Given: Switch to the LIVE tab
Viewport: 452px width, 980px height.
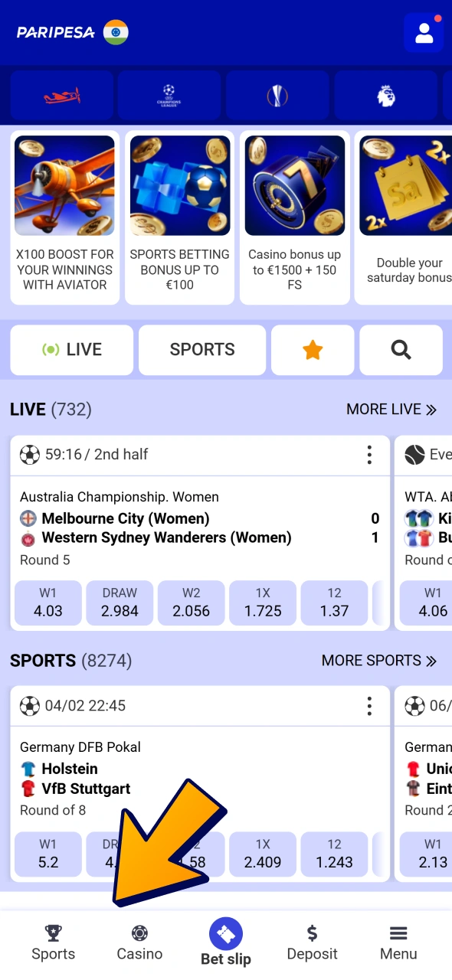Looking at the screenshot, I should click(x=71, y=349).
